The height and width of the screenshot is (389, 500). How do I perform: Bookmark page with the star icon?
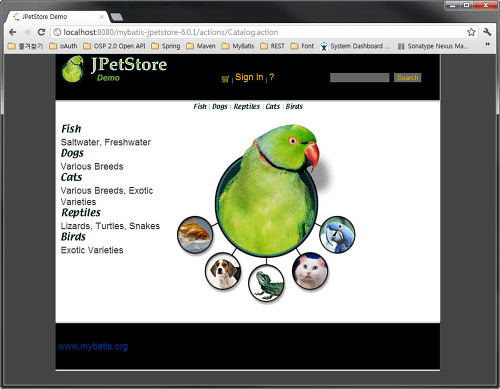(x=471, y=32)
